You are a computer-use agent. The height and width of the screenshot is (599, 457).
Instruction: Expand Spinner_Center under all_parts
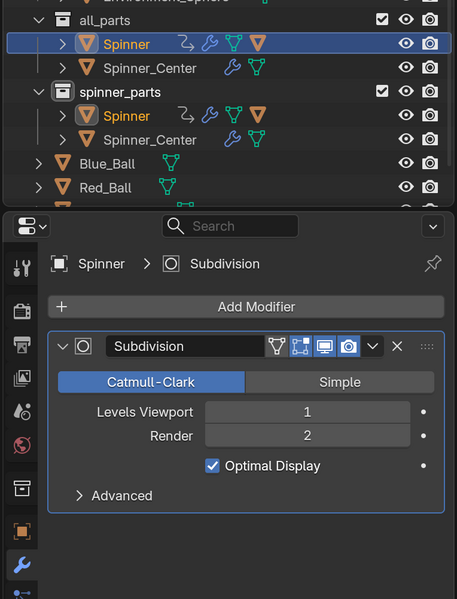[63, 68]
